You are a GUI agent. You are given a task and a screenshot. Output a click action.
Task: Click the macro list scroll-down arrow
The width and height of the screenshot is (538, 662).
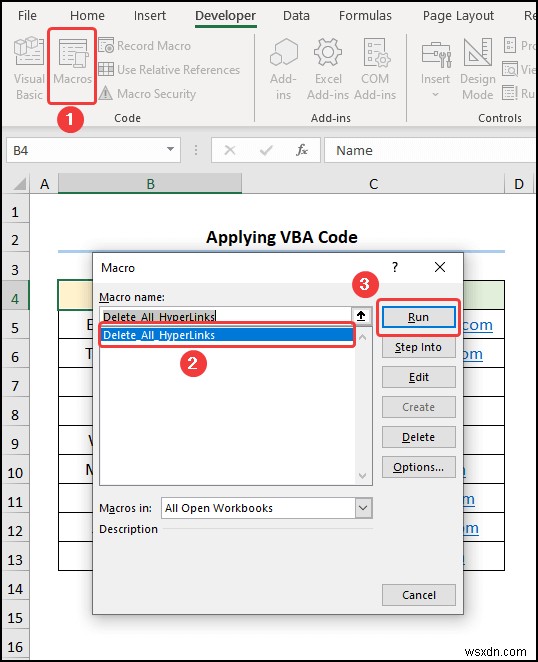[362, 475]
